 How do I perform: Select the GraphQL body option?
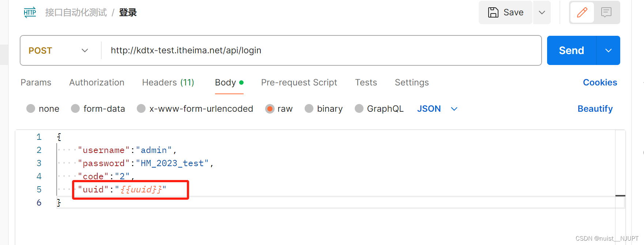[x=359, y=109]
